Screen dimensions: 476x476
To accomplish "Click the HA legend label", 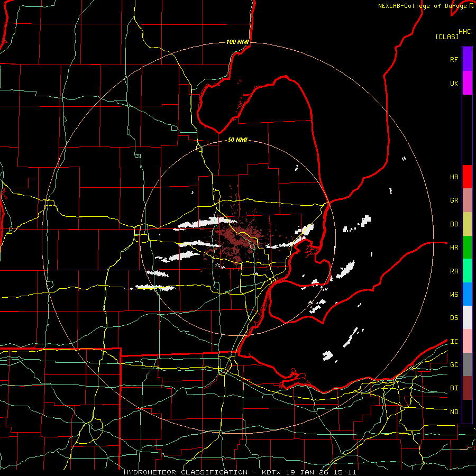I will [454, 177].
